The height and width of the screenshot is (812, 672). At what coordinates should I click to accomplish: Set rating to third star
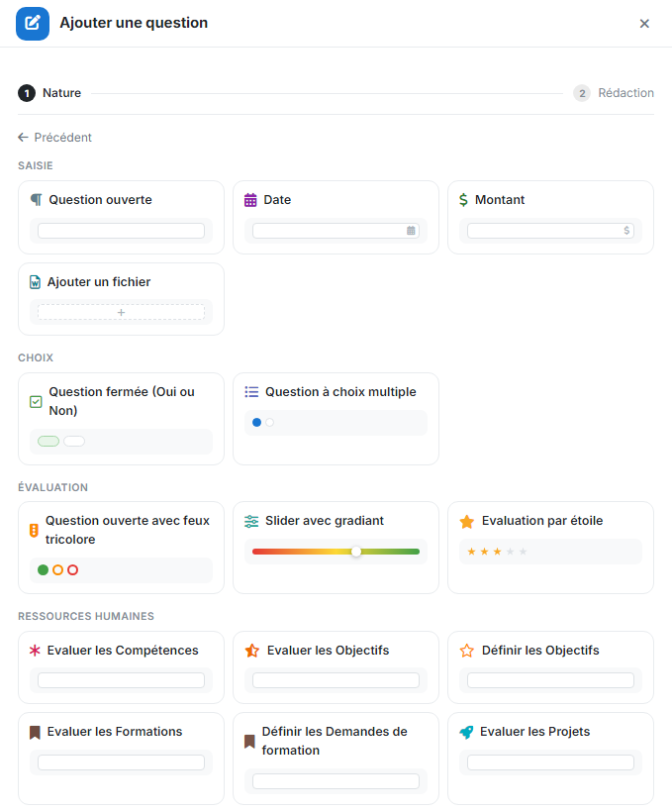pos(498,552)
